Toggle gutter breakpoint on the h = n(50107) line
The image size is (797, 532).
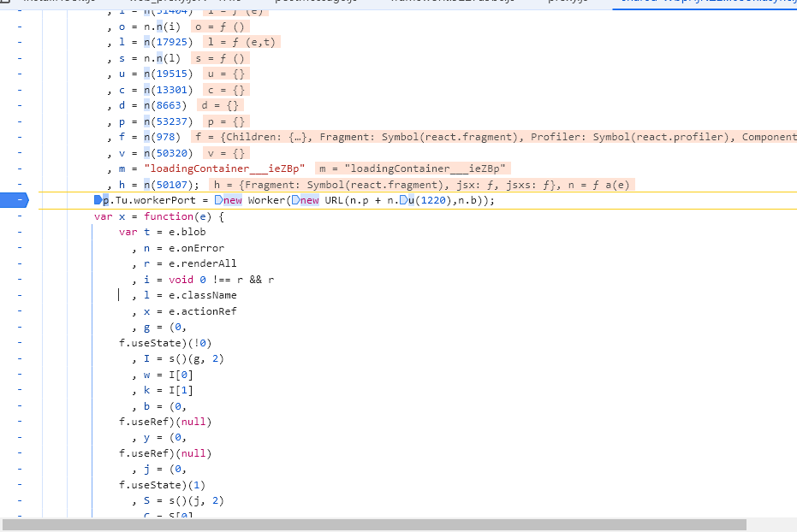[19, 185]
